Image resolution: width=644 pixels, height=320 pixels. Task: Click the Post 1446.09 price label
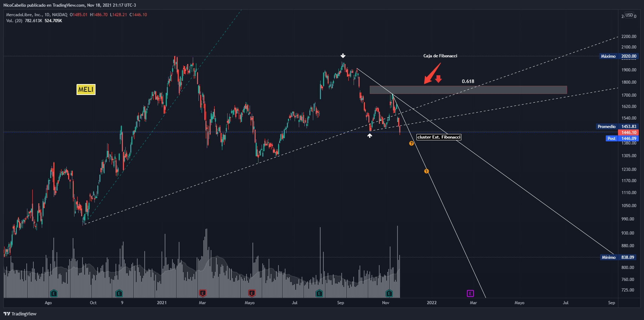click(622, 139)
